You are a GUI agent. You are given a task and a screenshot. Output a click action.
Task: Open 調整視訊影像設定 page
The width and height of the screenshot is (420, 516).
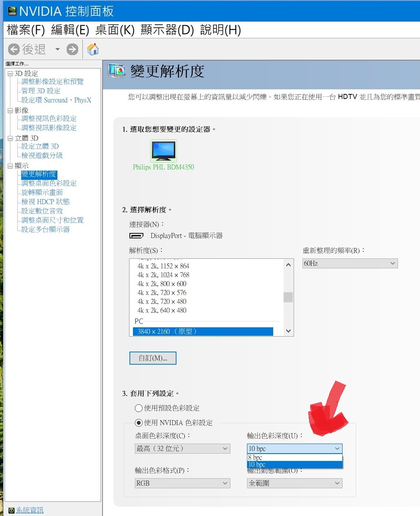tap(49, 128)
